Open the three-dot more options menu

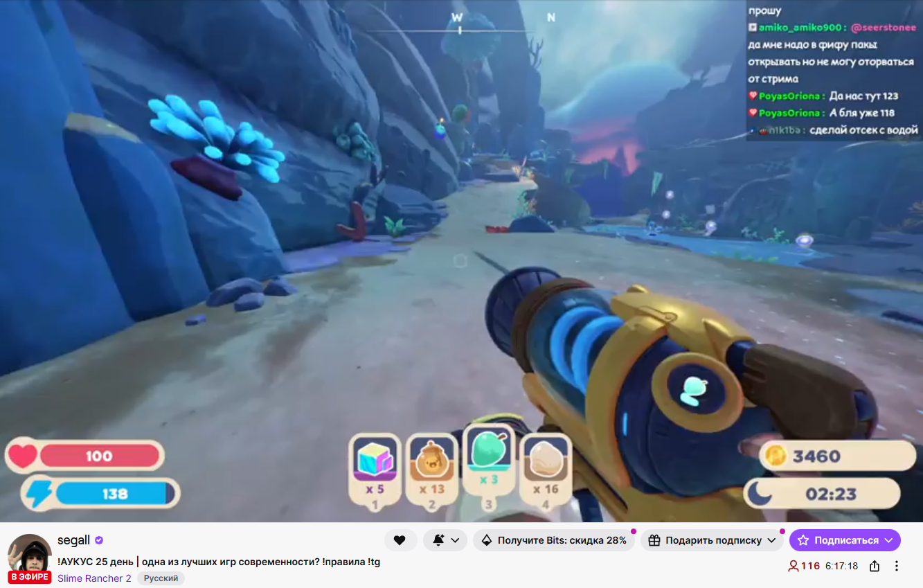click(897, 566)
